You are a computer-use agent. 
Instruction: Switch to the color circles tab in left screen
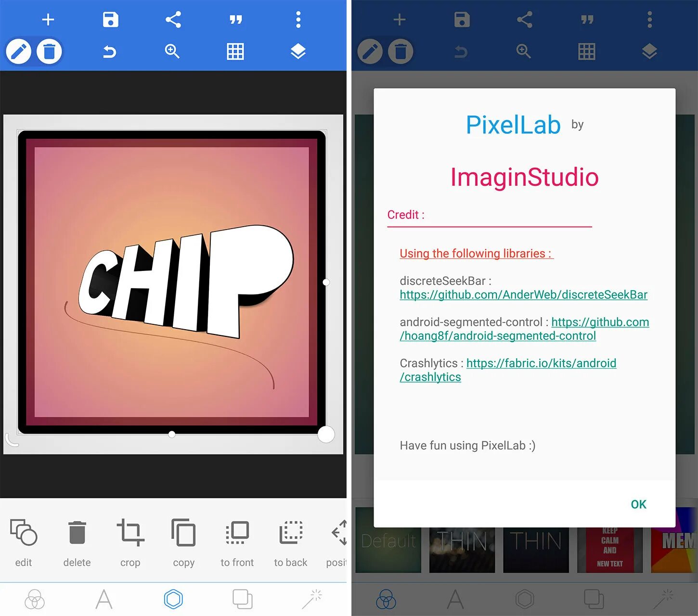click(x=35, y=600)
